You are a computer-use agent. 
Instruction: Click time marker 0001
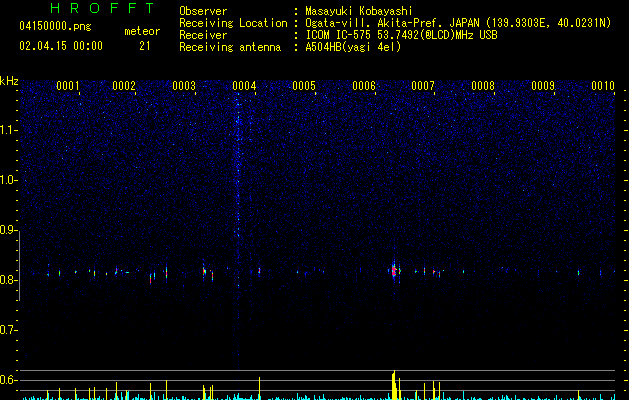coord(68,86)
